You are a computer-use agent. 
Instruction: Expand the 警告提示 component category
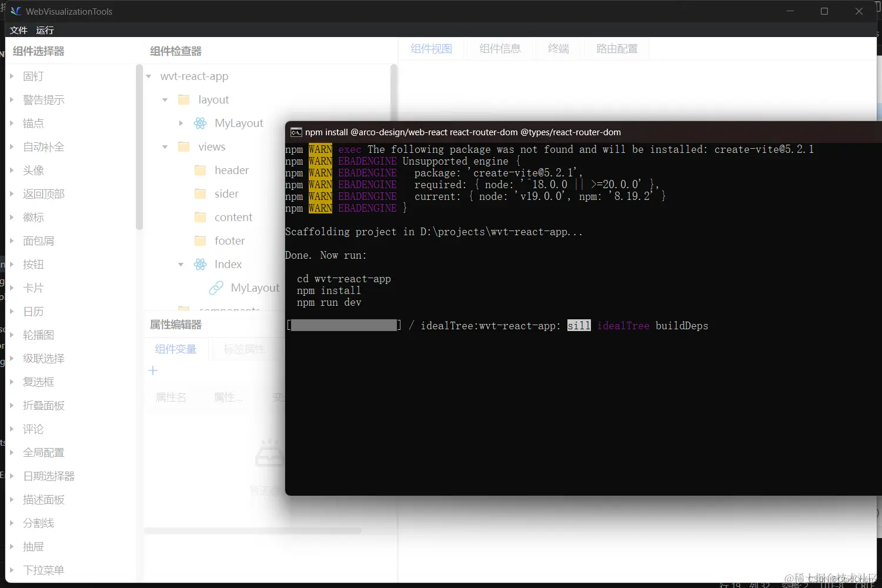[x=11, y=99]
